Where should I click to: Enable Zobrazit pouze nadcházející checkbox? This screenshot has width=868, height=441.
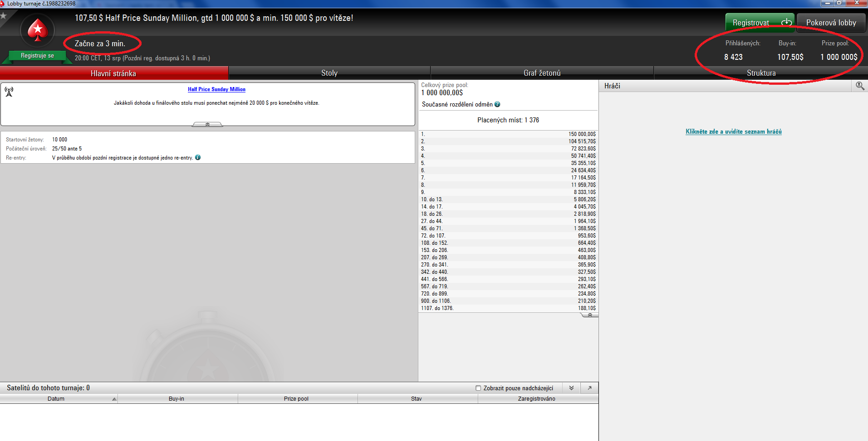pyautogui.click(x=478, y=388)
